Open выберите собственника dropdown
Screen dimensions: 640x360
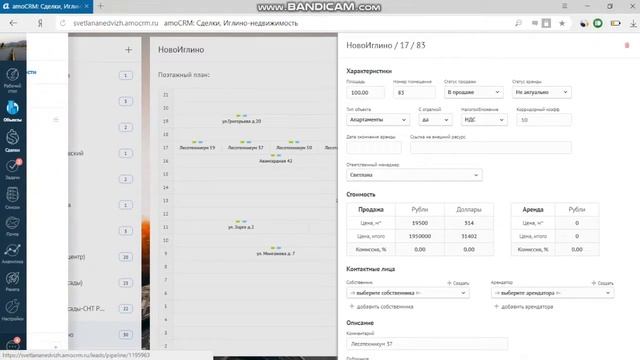pyautogui.click(x=408, y=293)
